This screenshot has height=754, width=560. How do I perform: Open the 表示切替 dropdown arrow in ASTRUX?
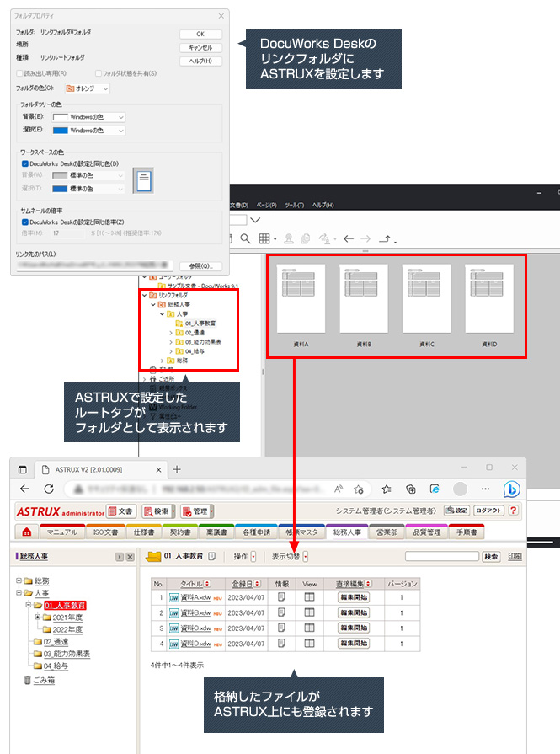(x=305, y=556)
